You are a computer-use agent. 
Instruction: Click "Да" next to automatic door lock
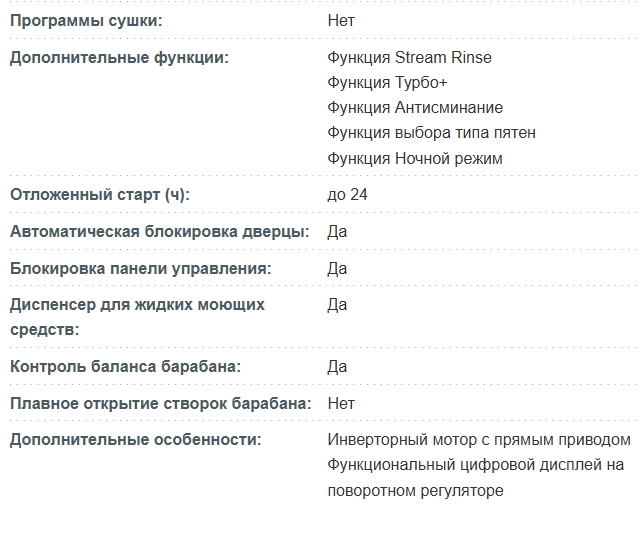pos(337,231)
